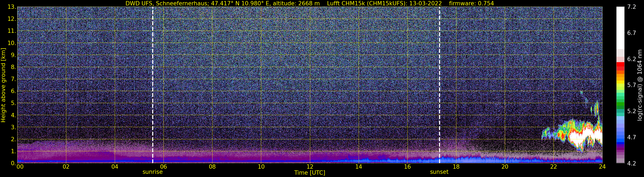Click the 'sunset' label below the time axis

439,172
